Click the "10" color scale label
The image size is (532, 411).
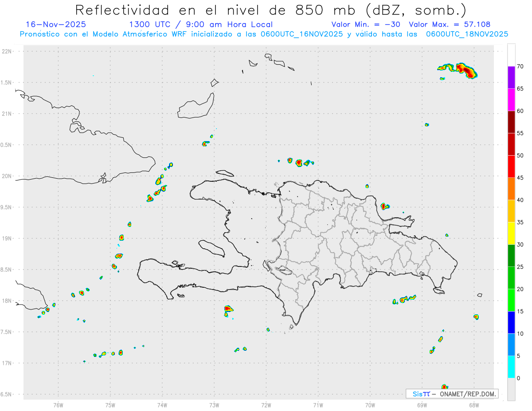(x=520, y=333)
